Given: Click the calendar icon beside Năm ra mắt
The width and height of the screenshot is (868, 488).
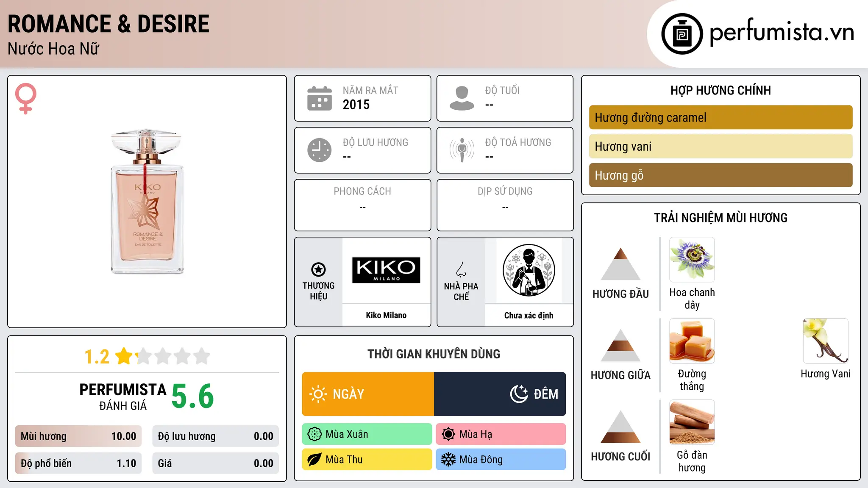Looking at the screenshot, I should tap(320, 98).
